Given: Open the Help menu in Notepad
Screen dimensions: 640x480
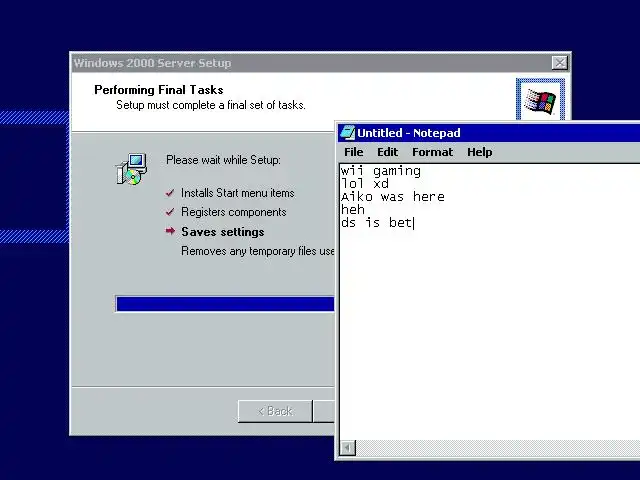Looking at the screenshot, I should coord(480,152).
